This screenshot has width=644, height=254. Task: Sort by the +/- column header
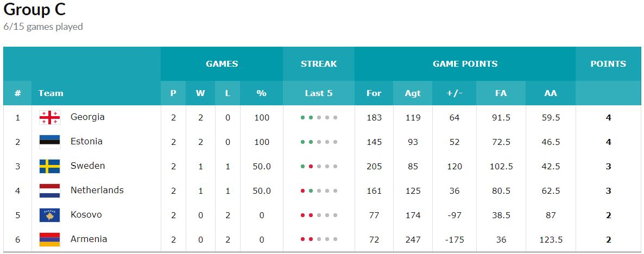(x=454, y=93)
